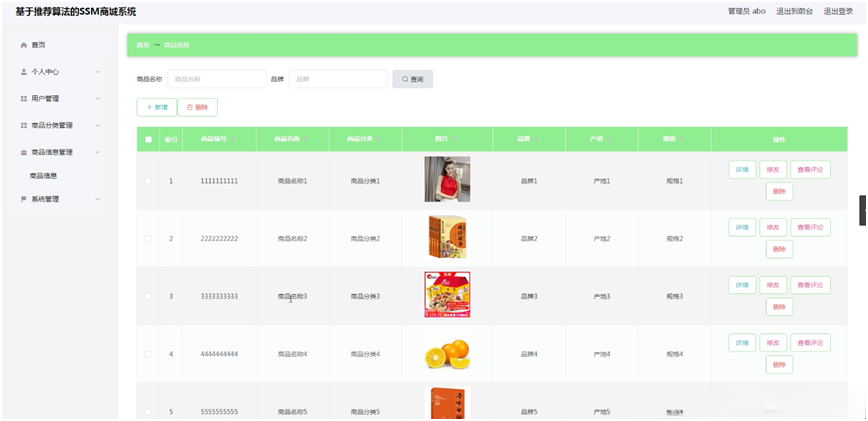
Task: Click 管理员 abo in top bar
Action: click(747, 11)
